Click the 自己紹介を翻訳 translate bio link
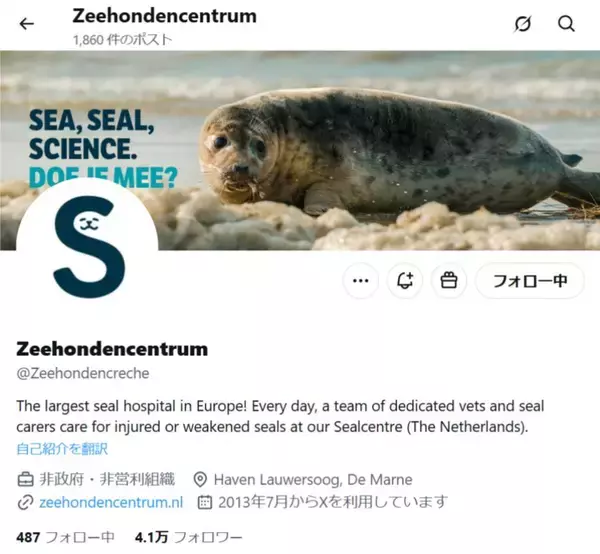Screen dimensions: 600x554 62,447
